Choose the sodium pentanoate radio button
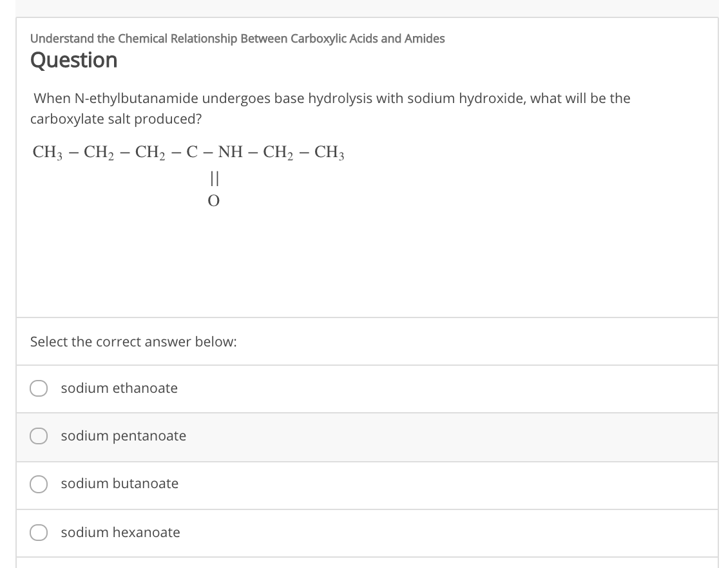The width and height of the screenshot is (728, 568). pyautogui.click(x=39, y=436)
